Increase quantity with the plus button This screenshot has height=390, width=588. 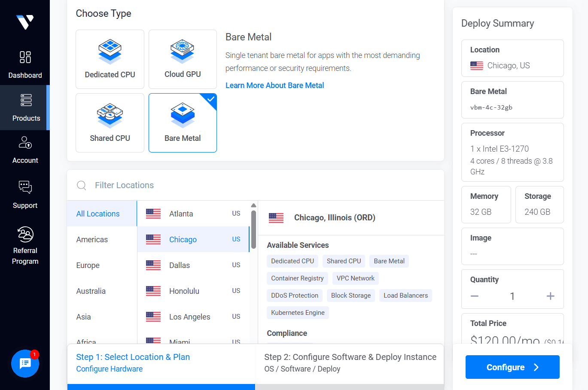pyautogui.click(x=550, y=296)
